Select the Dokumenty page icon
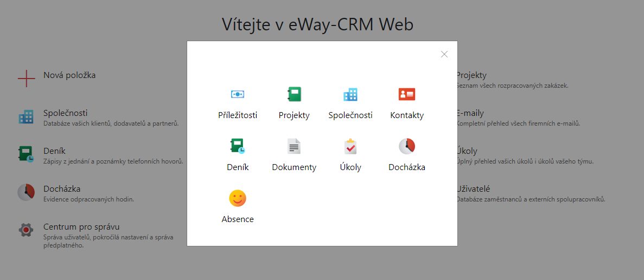Screen dimensions: 644x280 point(294,146)
